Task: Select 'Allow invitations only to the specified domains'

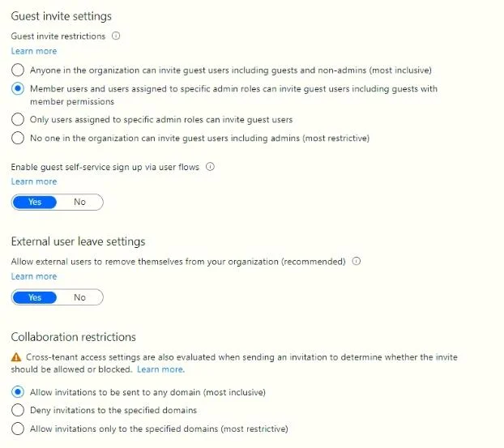Action: 18,429
